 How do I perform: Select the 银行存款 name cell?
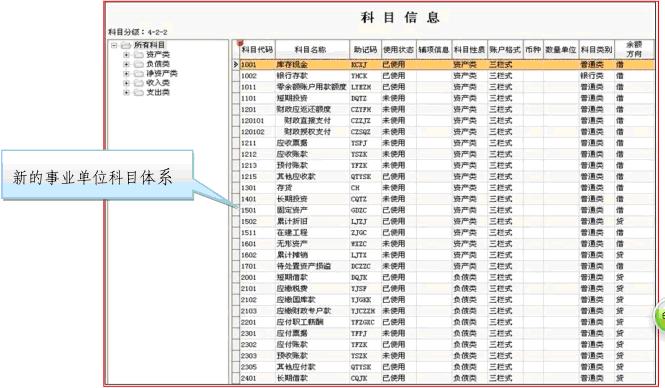tap(312, 76)
